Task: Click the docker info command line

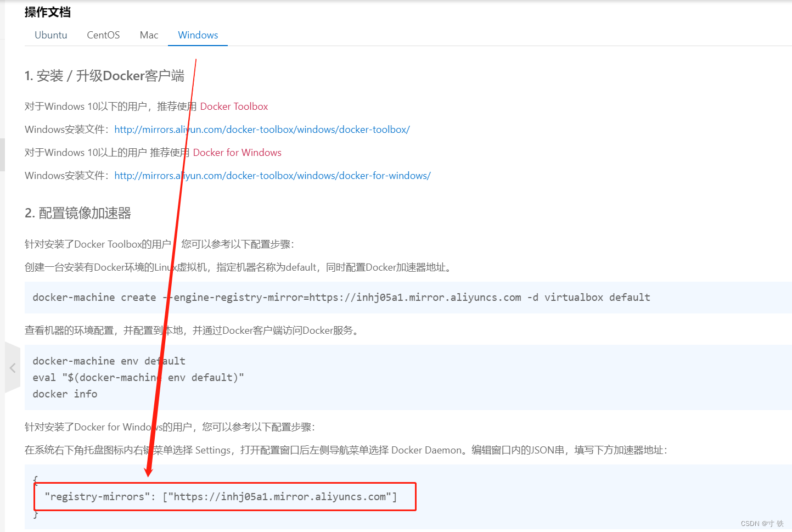Action: [x=65, y=394]
